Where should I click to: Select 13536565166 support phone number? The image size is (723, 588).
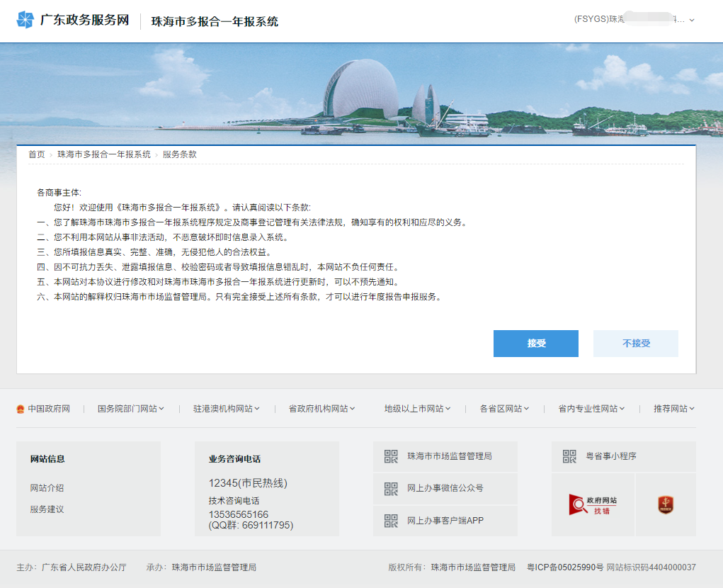(x=239, y=514)
